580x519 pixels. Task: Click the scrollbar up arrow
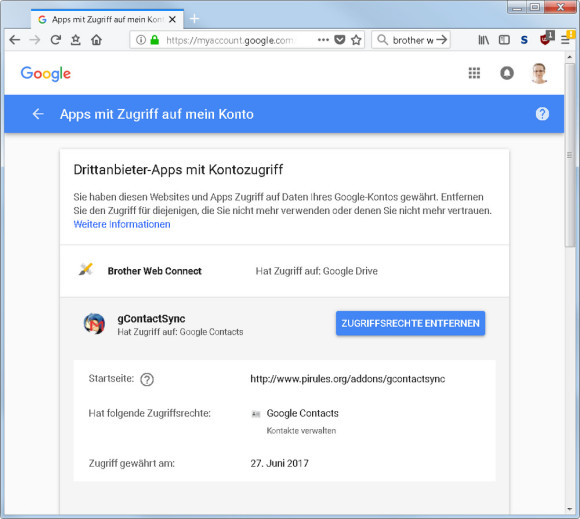coord(570,57)
